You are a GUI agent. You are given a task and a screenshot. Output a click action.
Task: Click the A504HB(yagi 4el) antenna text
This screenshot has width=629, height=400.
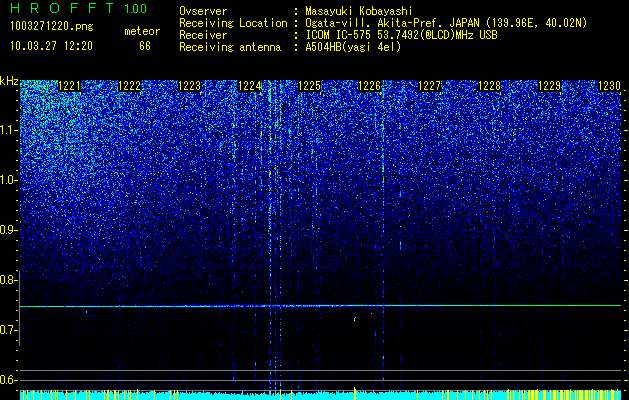(x=353, y=47)
